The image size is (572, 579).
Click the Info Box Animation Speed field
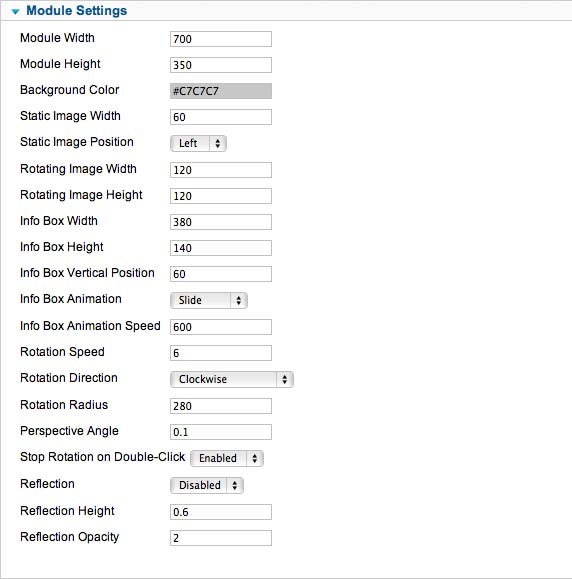click(x=221, y=327)
